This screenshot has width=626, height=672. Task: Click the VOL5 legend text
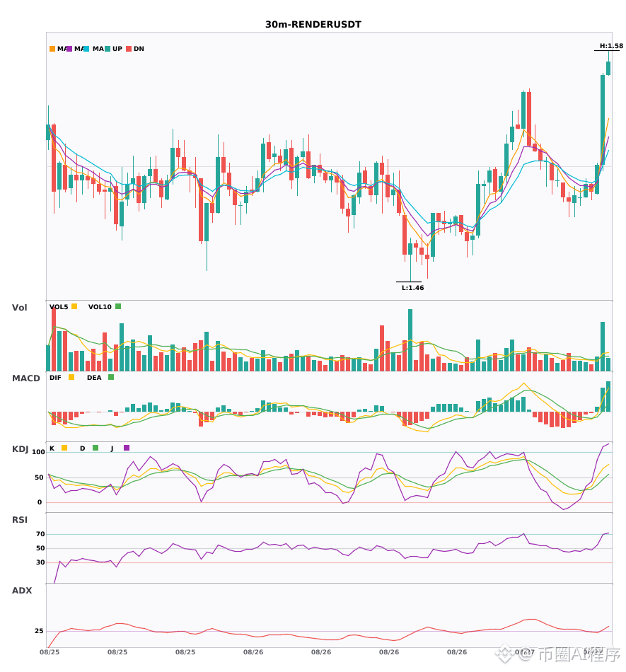coord(59,307)
